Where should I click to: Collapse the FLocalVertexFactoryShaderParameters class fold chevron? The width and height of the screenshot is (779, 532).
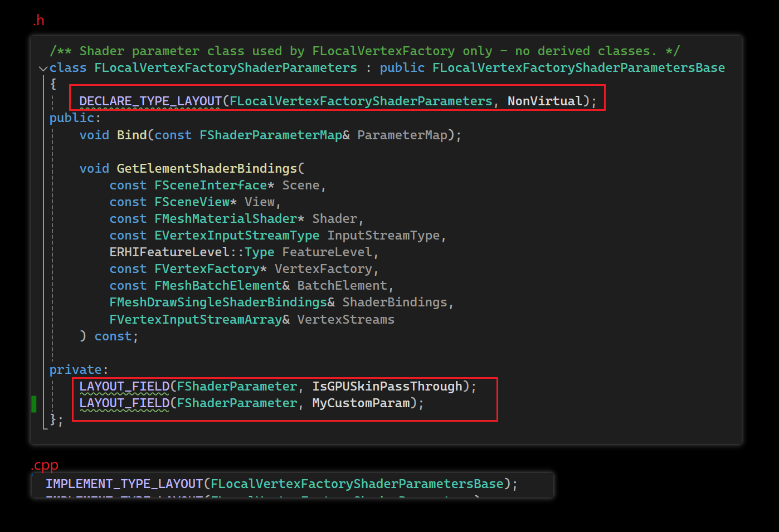43,69
